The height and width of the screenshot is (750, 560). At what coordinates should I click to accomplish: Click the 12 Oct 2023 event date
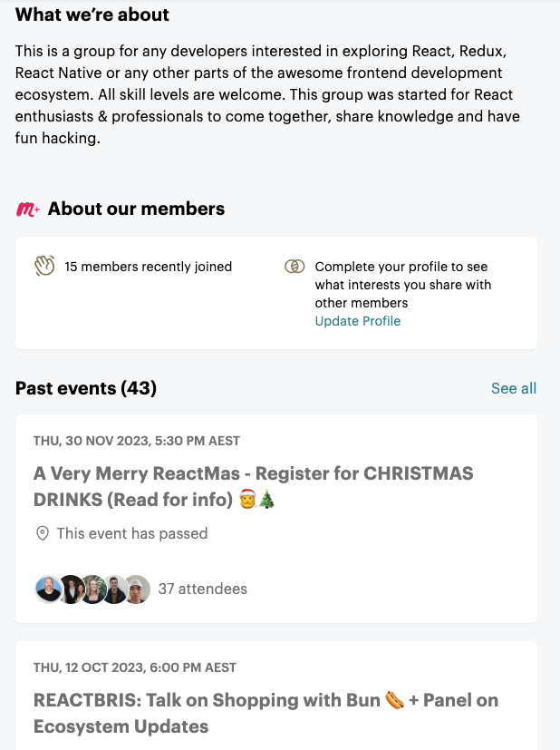[134, 667]
